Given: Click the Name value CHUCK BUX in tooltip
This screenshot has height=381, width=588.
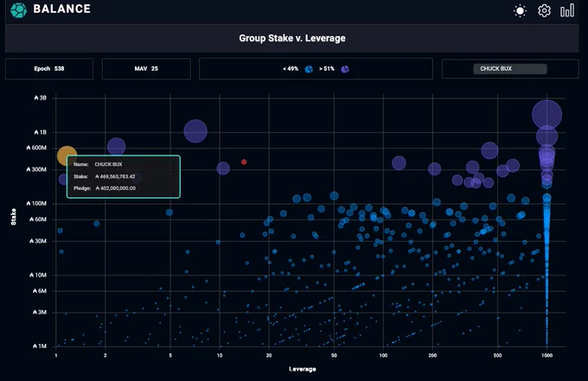Looking at the screenshot, I should click(x=108, y=164).
